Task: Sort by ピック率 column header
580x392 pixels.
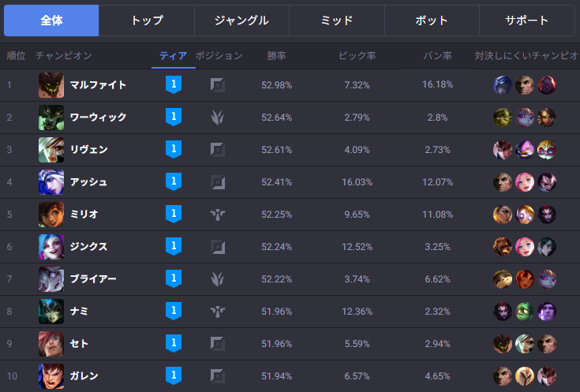Action: (x=357, y=56)
